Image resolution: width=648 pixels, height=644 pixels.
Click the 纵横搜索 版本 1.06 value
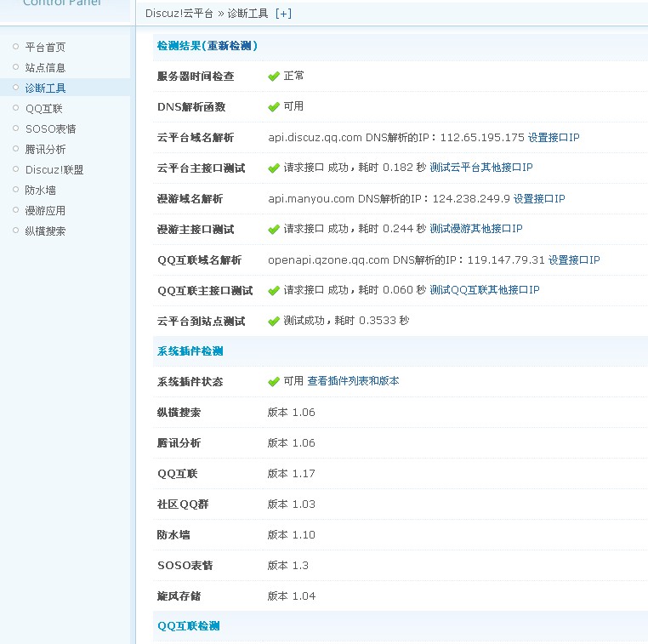pyautogui.click(x=292, y=412)
